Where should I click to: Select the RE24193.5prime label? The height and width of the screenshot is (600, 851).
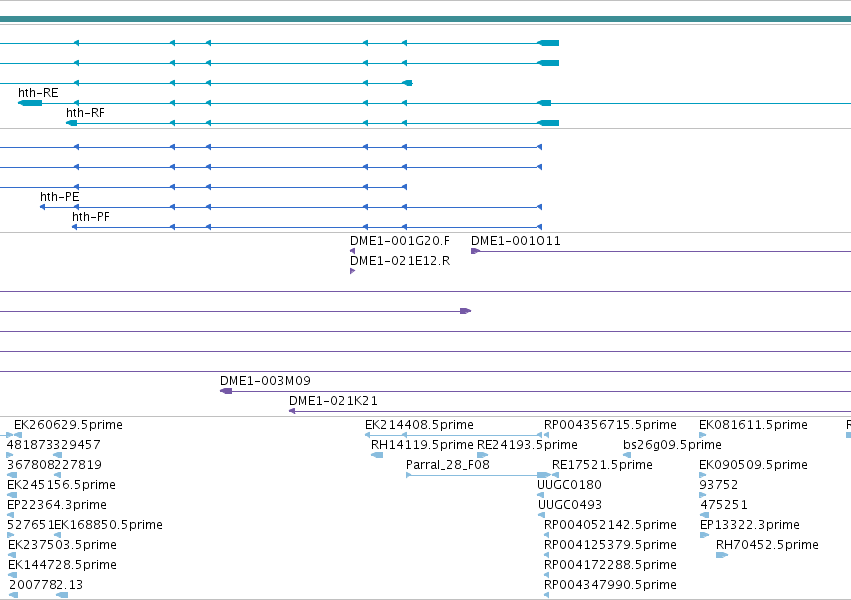527,445
